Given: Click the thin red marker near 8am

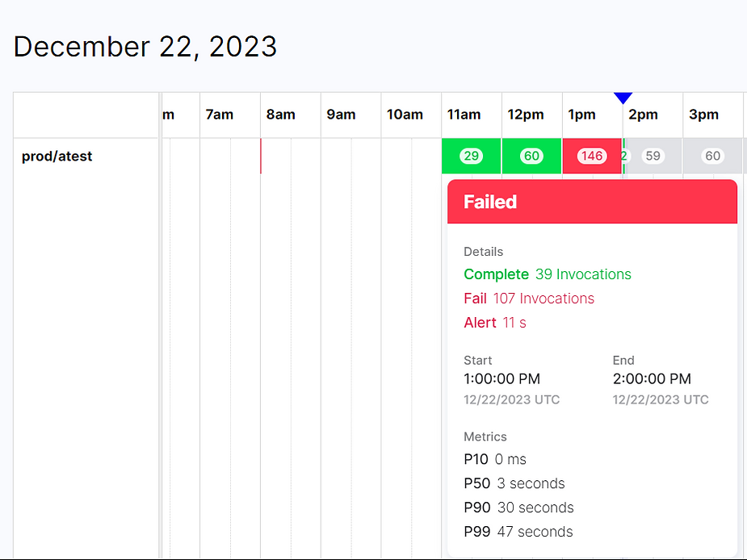Looking at the screenshot, I should [x=261, y=157].
